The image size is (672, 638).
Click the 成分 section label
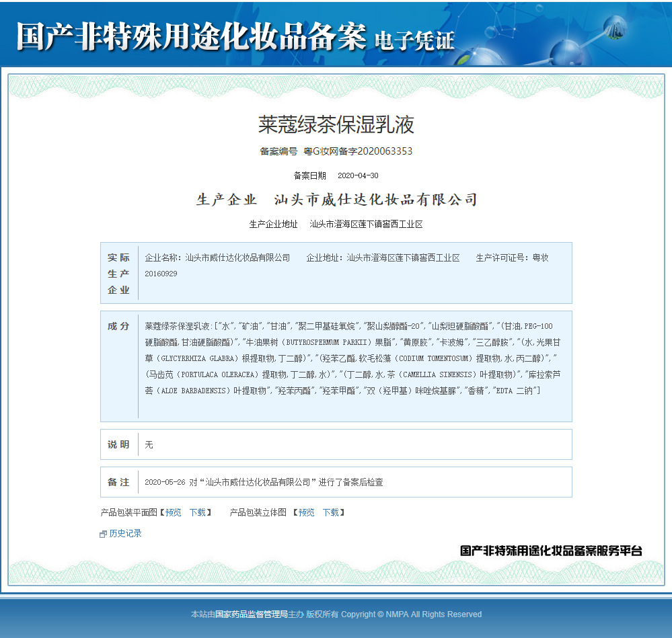click(x=118, y=326)
